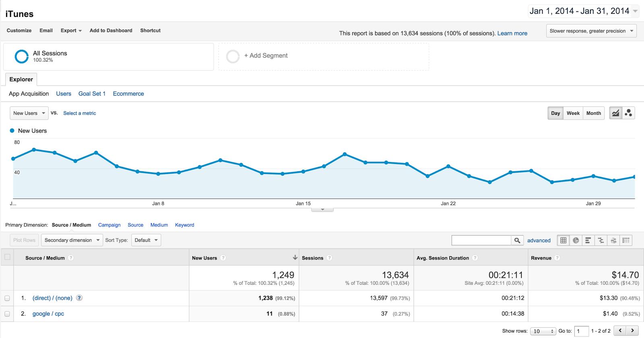The image size is (644, 338).
Task: Go to previous page of rows
Action: tap(620, 331)
